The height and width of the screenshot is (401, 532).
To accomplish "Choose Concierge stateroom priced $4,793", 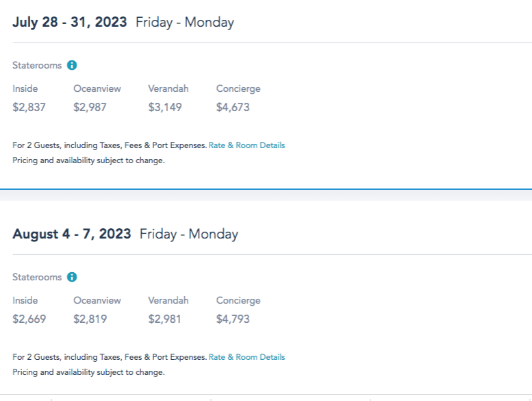I will click(x=233, y=319).
